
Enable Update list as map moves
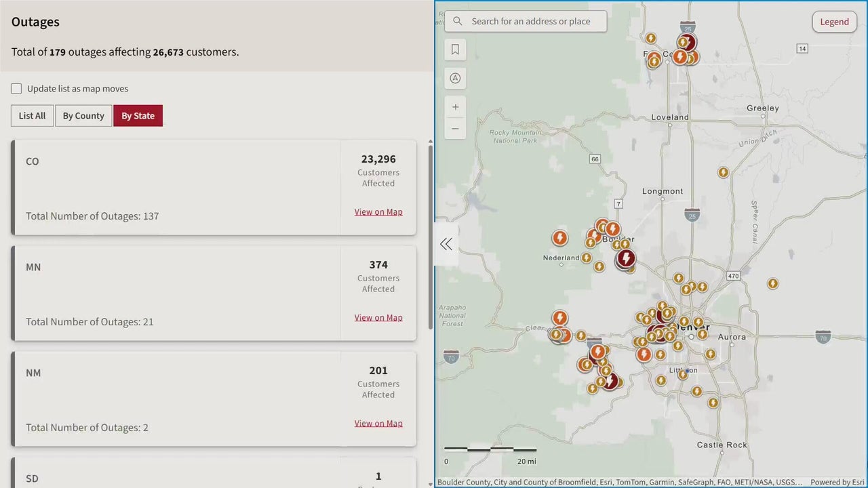tap(16, 89)
